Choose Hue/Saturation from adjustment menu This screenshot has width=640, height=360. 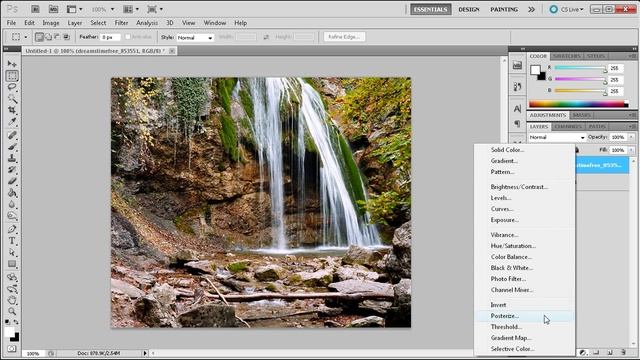click(x=525, y=246)
